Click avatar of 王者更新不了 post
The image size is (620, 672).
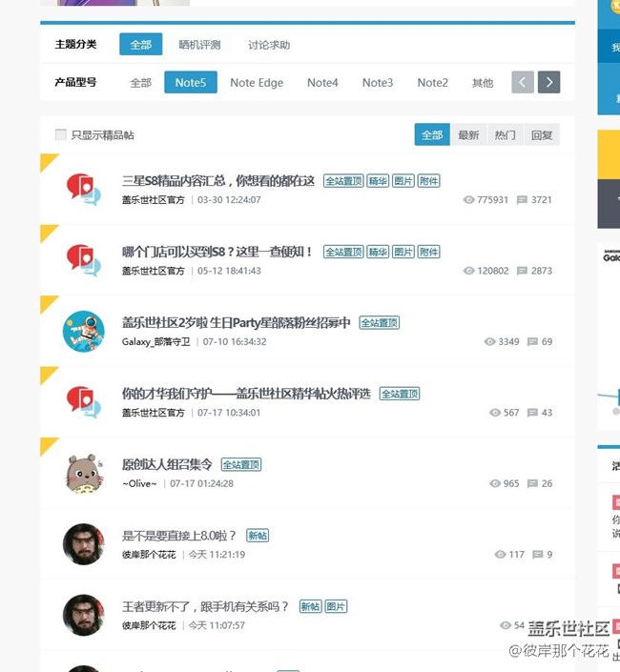coord(84,615)
